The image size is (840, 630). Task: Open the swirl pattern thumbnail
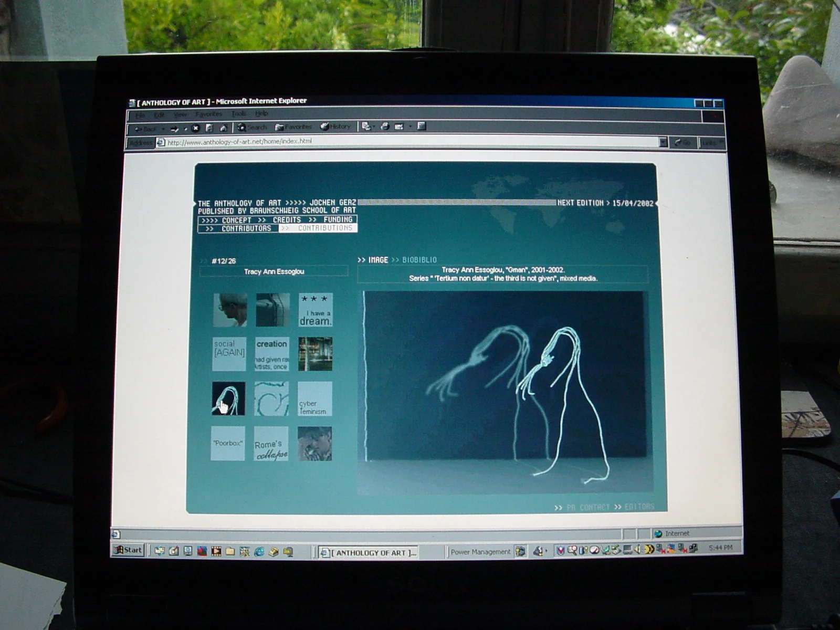tap(271, 398)
